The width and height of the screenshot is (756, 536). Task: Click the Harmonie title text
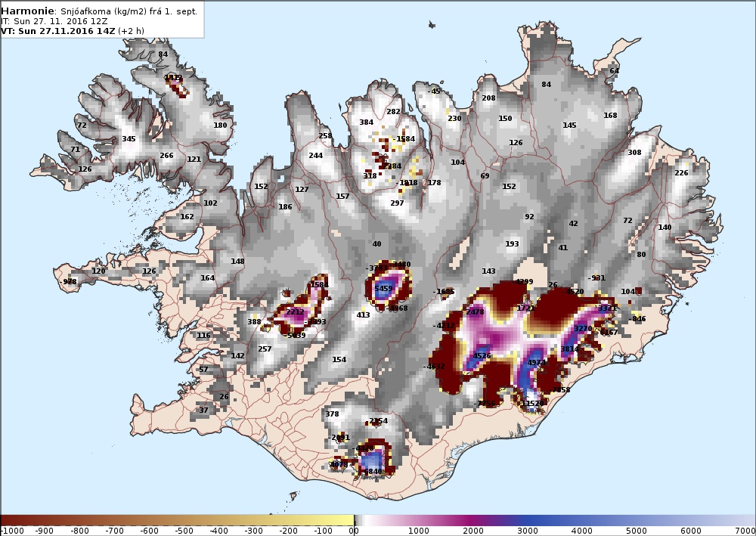(x=28, y=11)
